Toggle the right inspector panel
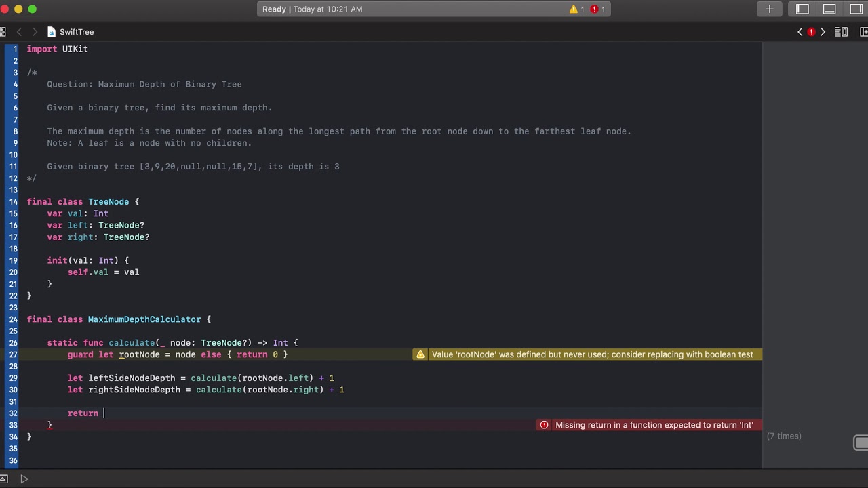The width and height of the screenshot is (868, 488). coord(856,9)
